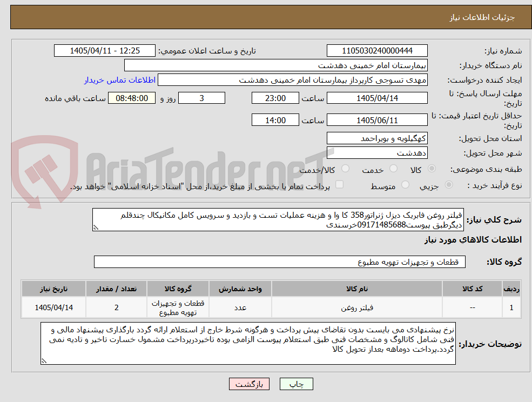
Task: Click the فیلتر روغن item name cell
Action: pos(357,307)
